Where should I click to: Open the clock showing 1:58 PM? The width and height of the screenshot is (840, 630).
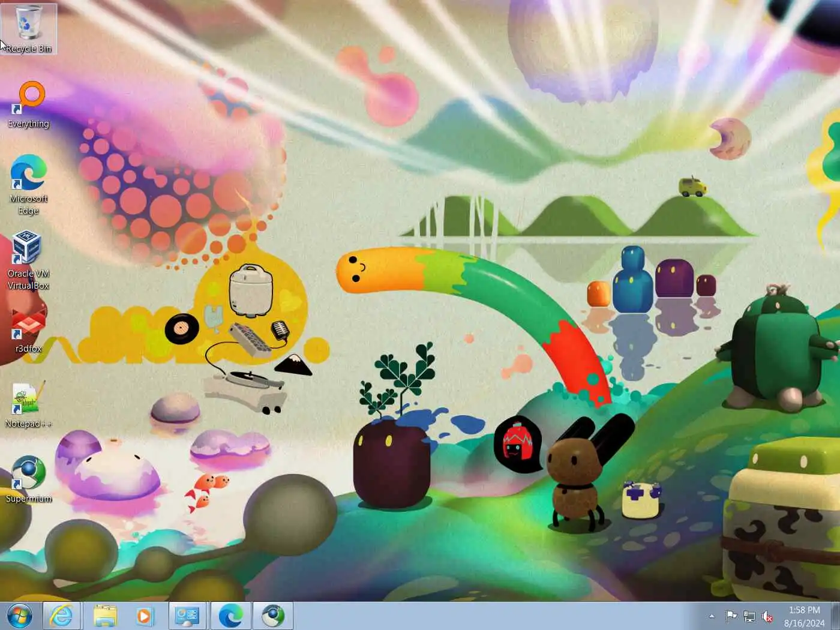coord(804,616)
